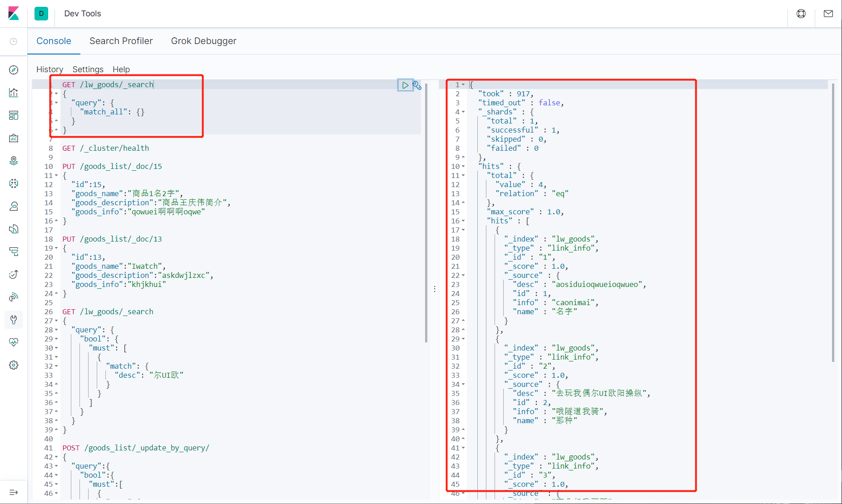Click the "goods_description":"askdwjlzxc" line
The height and width of the screenshot is (504, 842).
coord(142,275)
